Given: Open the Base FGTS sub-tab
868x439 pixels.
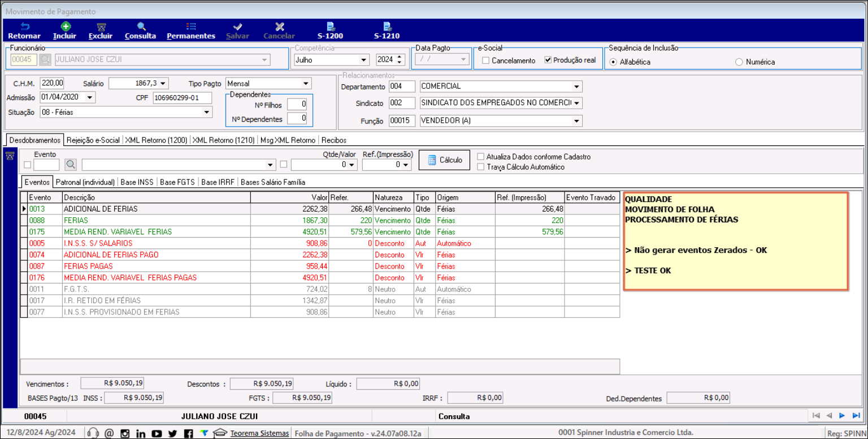Looking at the screenshot, I should pos(177,182).
